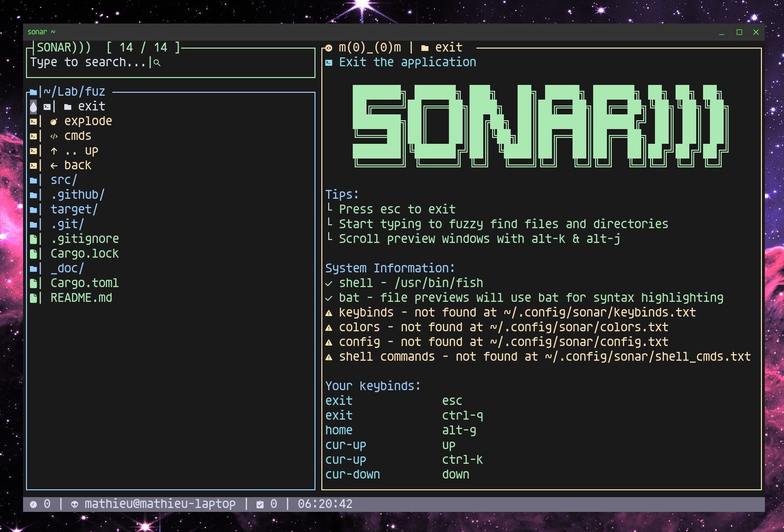Click 'mathieu@mathieu-laptop' in the status bar
Viewport: 784px width, 532px height.
coord(160,504)
